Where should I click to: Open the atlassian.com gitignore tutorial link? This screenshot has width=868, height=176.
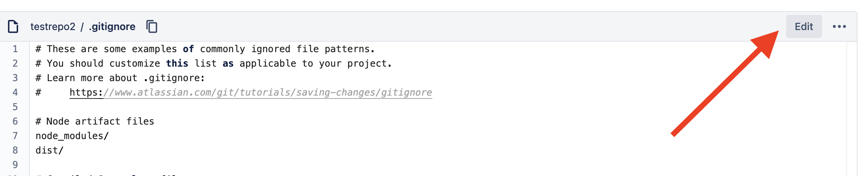coord(251,93)
